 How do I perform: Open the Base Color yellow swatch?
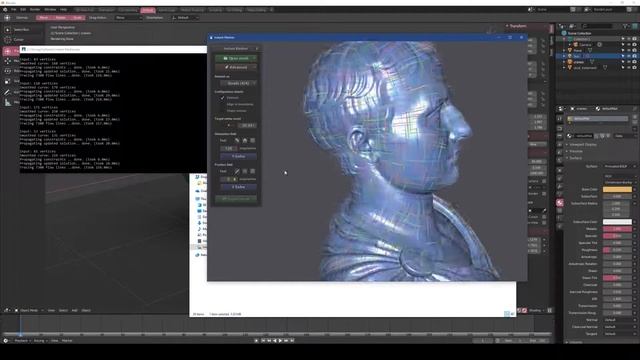(617, 189)
